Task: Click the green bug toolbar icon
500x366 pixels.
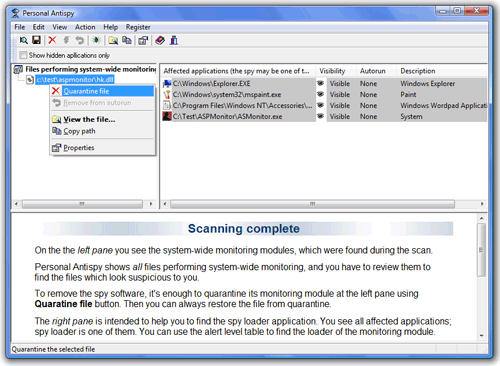Action: click(96, 40)
